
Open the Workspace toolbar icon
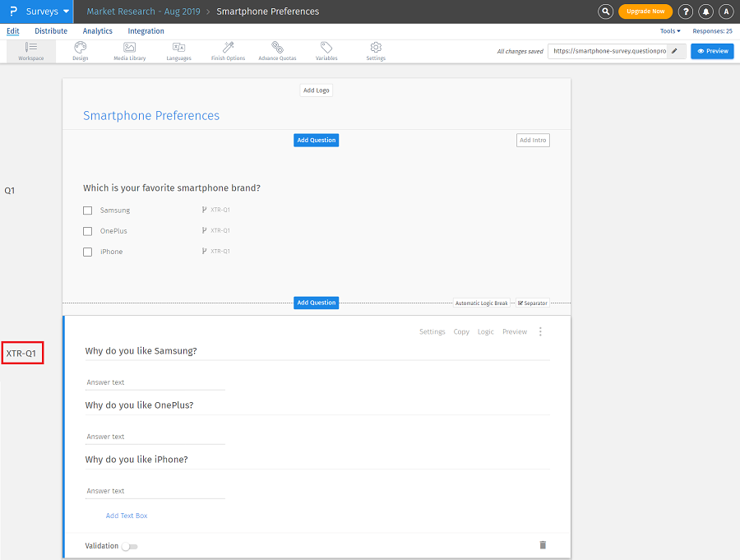(31, 51)
